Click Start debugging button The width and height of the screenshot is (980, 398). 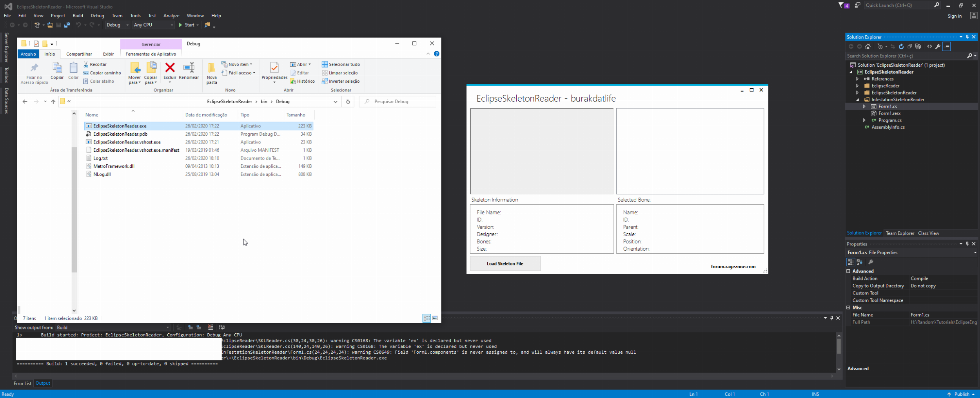[187, 25]
